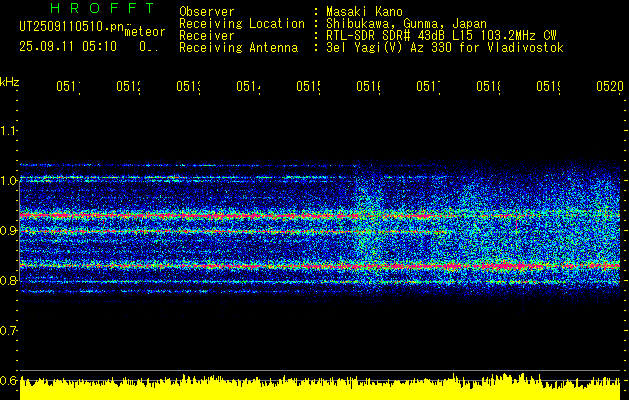Click the 0.6 kHz frequency axis label
This screenshot has height=400, width=629.
tap(8, 380)
